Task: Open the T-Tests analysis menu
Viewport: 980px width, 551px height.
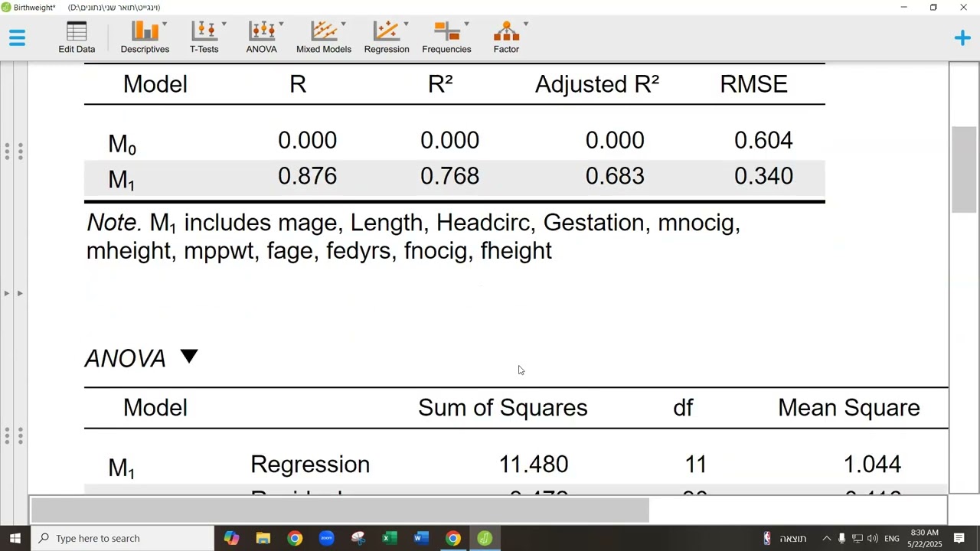Action: click(204, 37)
